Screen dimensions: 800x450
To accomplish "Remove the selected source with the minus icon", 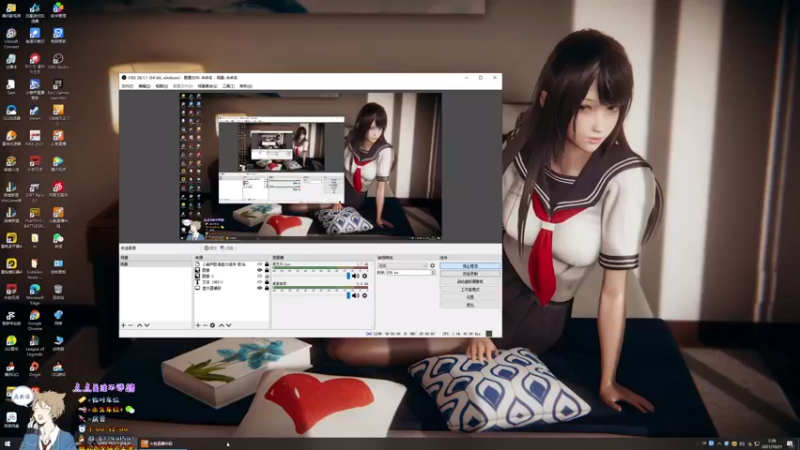I will point(205,325).
